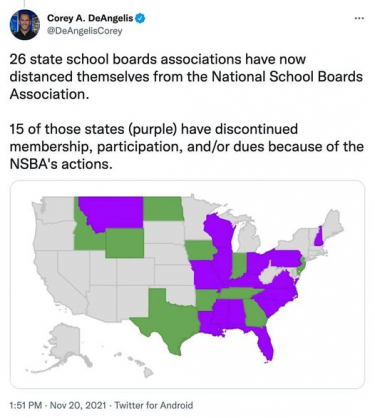The height and width of the screenshot is (418, 375).
Task: Open the @DeAngelisCorey handle link
Action: (x=85, y=31)
